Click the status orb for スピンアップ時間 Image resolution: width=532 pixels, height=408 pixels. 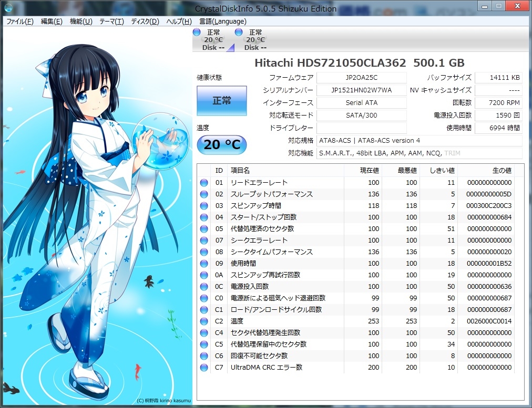click(x=204, y=206)
